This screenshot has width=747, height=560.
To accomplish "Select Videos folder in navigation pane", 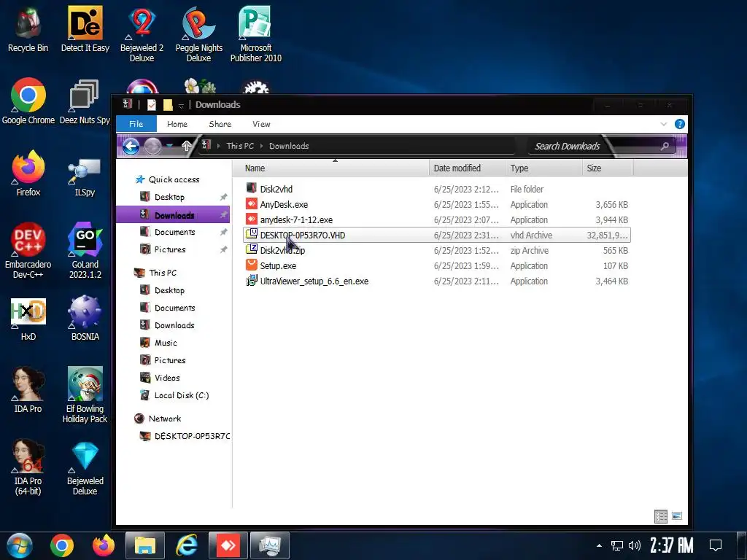I will tap(167, 378).
